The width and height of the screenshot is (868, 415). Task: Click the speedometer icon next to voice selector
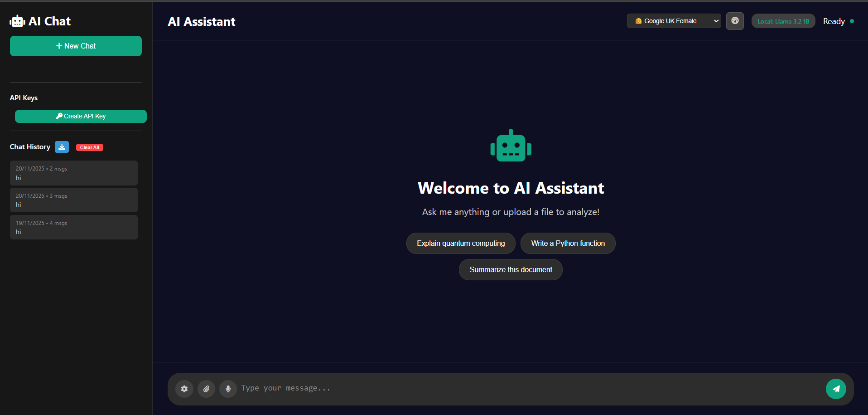pos(735,21)
